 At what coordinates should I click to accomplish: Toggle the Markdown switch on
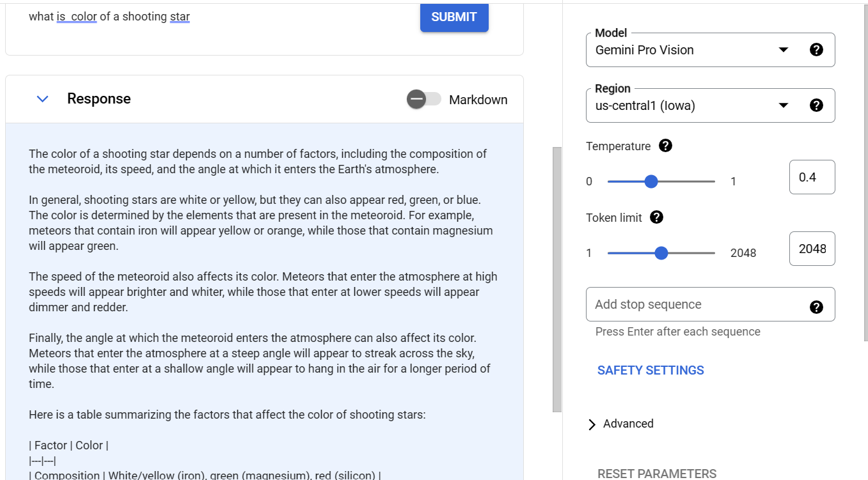pos(424,99)
